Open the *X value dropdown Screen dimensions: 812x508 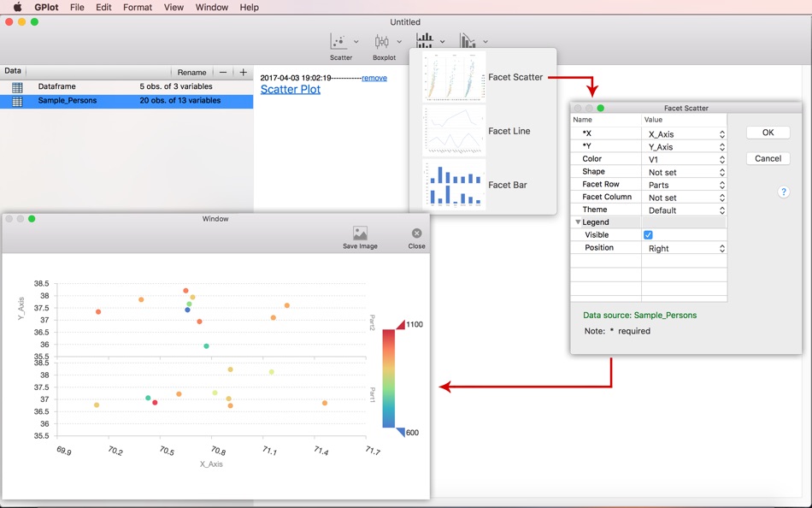pos(685,133)
